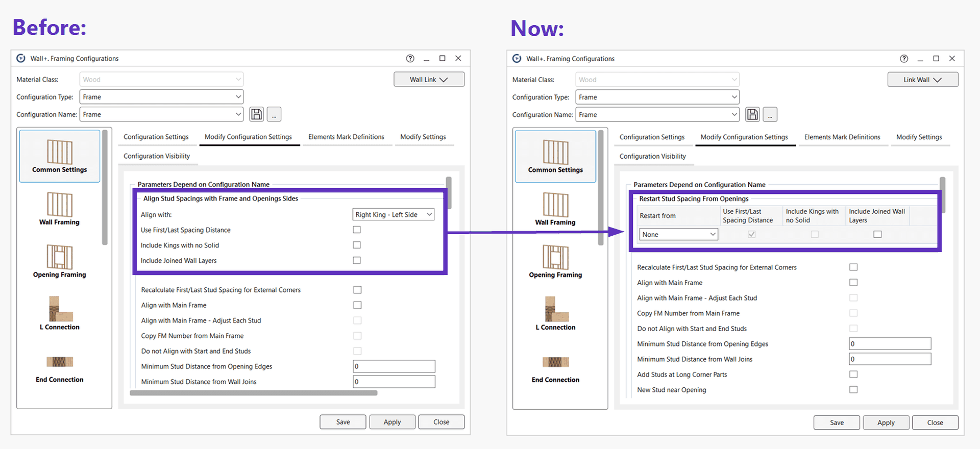This screenshot has height=449, width=980.
Task: Switch to Elements Mark Definitions tab in Now window
Action: (x=842, y=137)
